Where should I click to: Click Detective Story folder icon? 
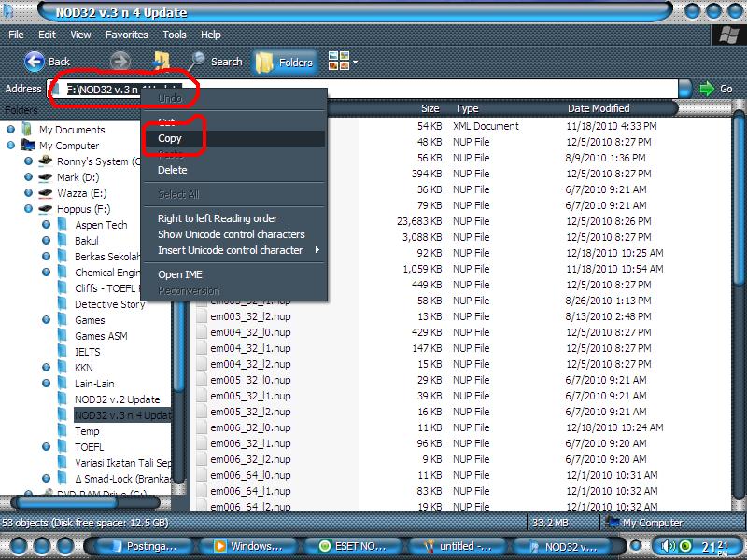[63, 304]
